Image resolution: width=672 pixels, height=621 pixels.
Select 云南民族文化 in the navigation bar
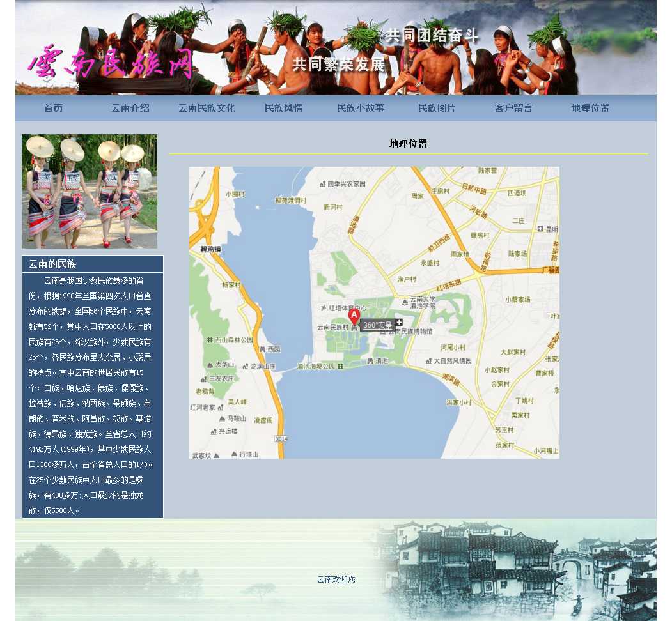(207, 109)
